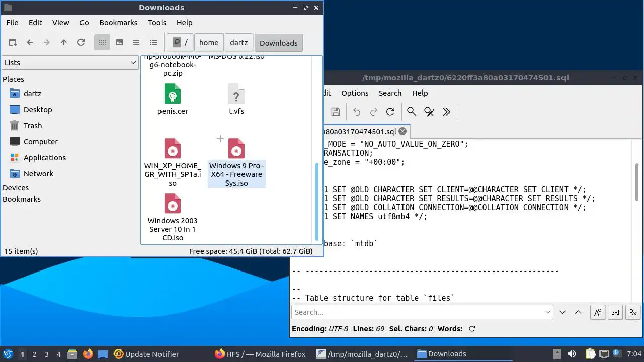Switch to detailed list view
The width and height of the screenshot is (644, 362).
point(153,43)
